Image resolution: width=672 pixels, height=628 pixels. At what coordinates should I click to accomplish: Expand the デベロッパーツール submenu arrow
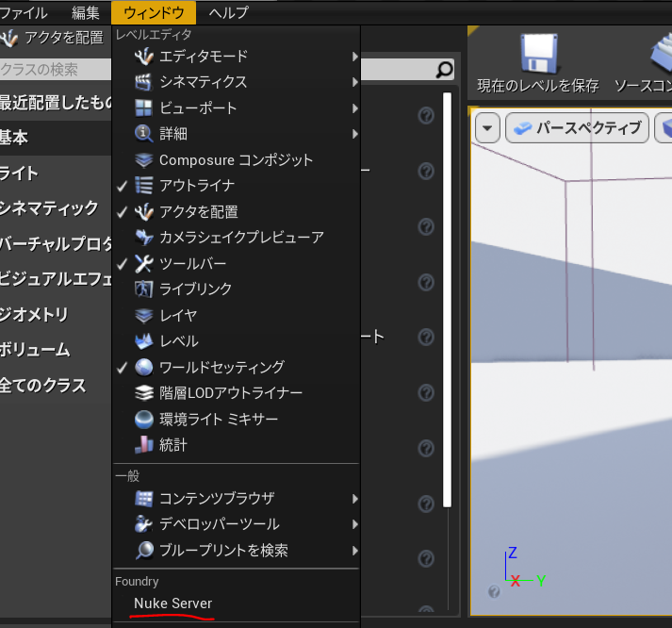point(355,524)
